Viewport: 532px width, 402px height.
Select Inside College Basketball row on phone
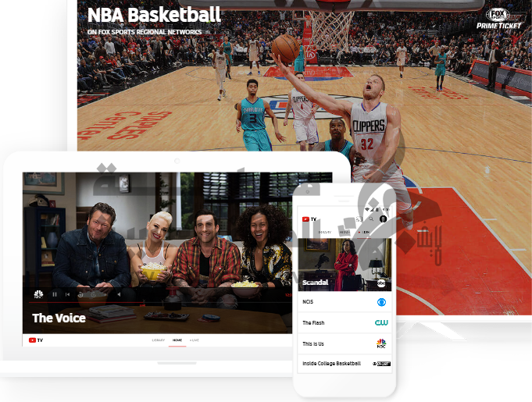(345, 364)
